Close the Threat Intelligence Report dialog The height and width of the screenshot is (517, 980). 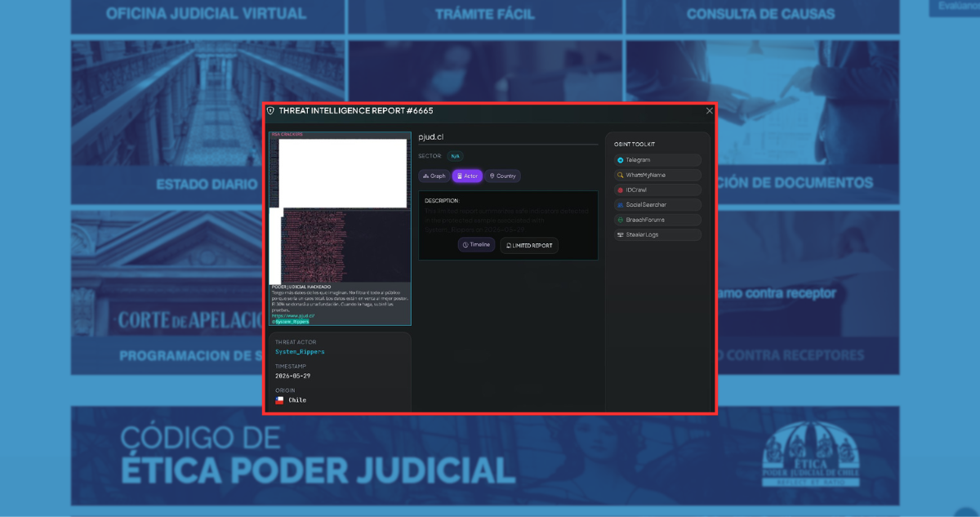(x=709, y=110)
